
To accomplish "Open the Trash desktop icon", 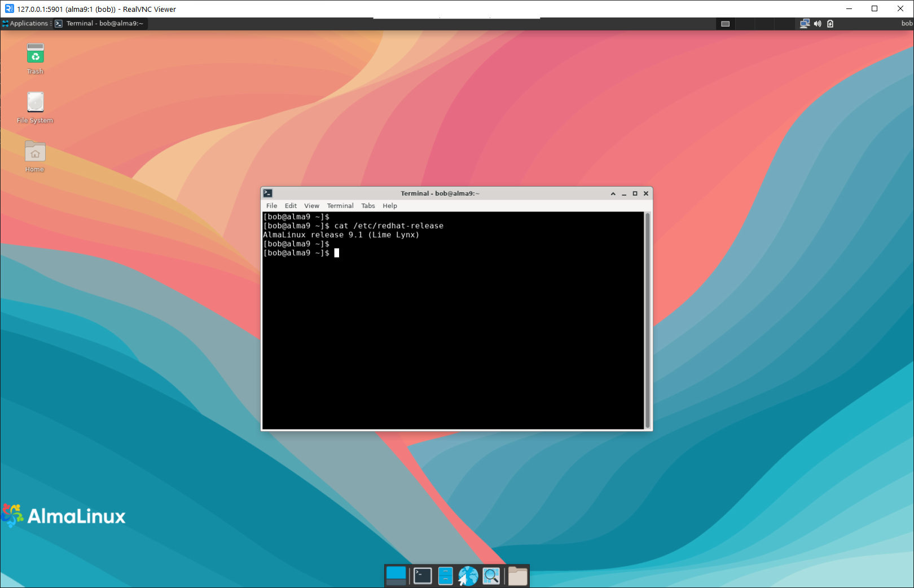I will pos(35,59).
